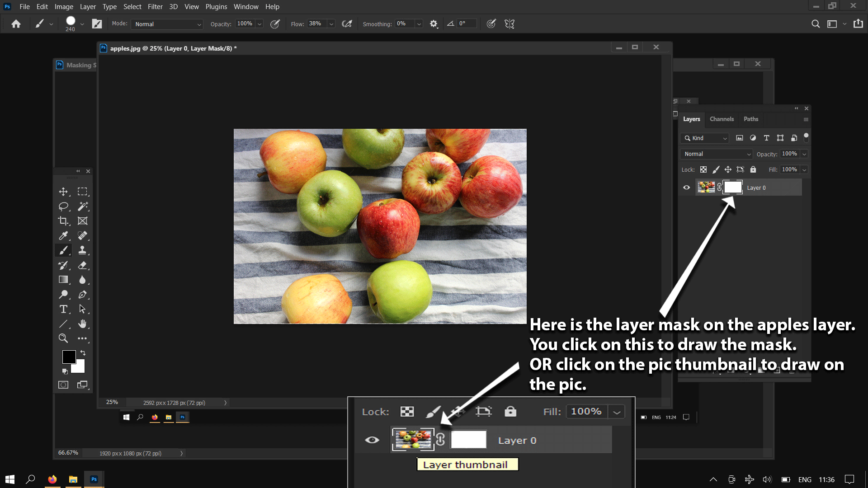Select the Crop tool
The image size is (868, 488).
[x=63, y=221]
